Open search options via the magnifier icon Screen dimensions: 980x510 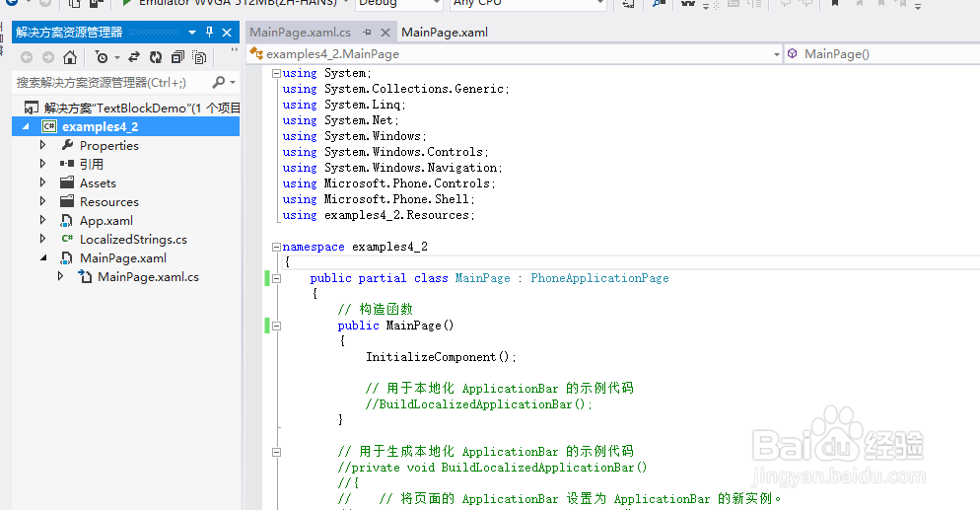click(219, 82)
